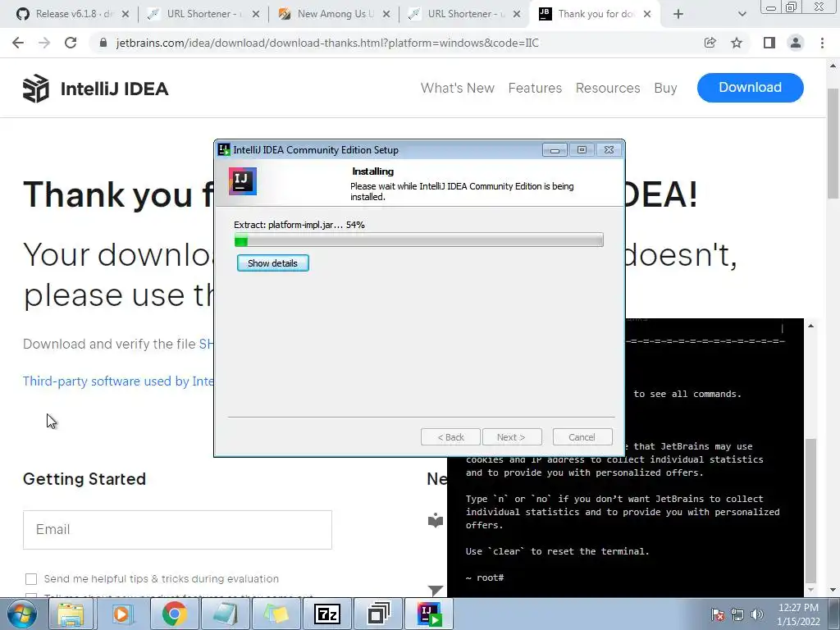This screenshot has width=840, height=630.
Task: Click the stacked windows taskbar icon
Action: pyautogui.click(x=379, y=614)
